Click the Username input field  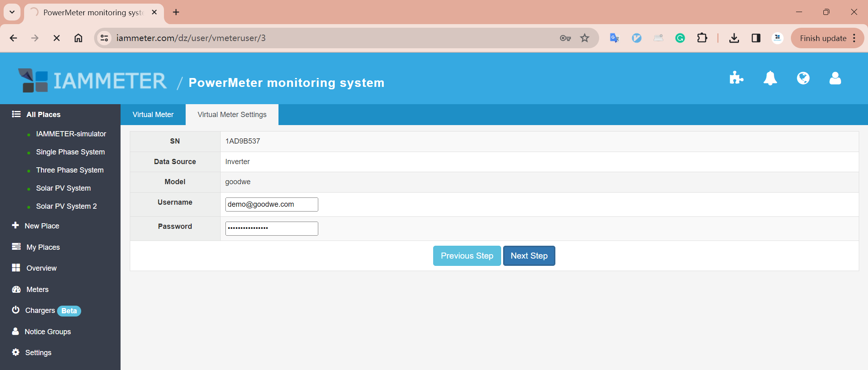point(272,204)
